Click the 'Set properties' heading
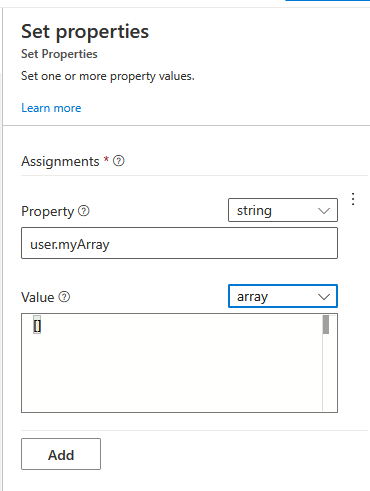The width and height of the screenshot is (370, 491). point(85,32)
